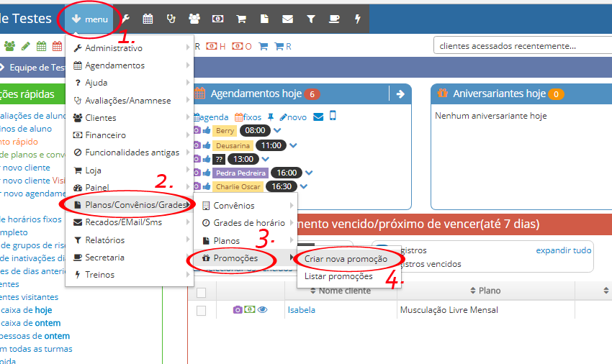Expand the chevron beside Pedra Pedreira's 16:00

click(310, 173)
